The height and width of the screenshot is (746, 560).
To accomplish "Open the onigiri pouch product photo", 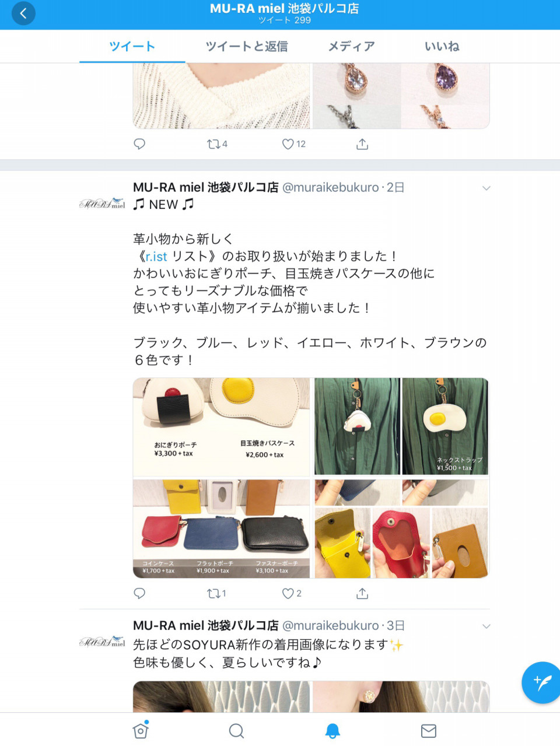I will click(222, 427).
